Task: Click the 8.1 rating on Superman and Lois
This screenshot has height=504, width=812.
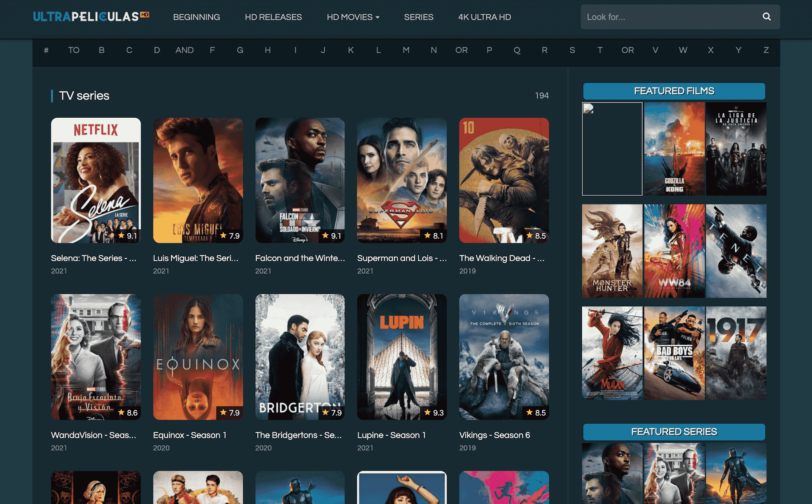Action: (433, 236)
